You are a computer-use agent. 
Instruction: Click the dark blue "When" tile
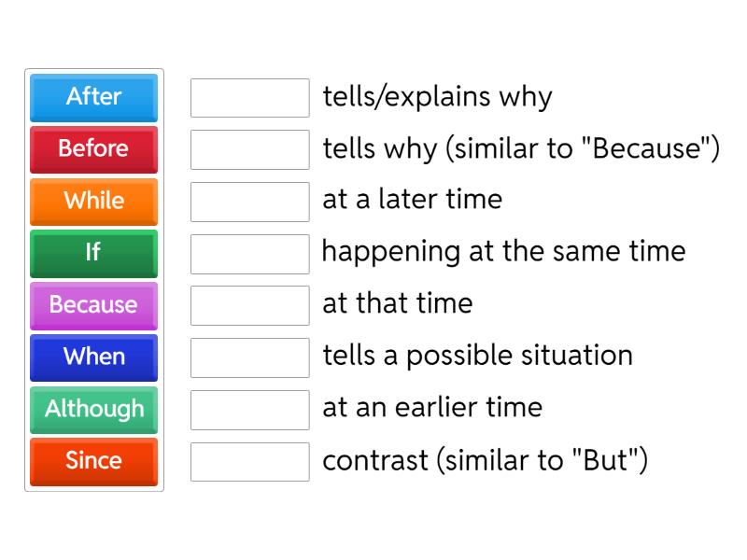(93, 357)
